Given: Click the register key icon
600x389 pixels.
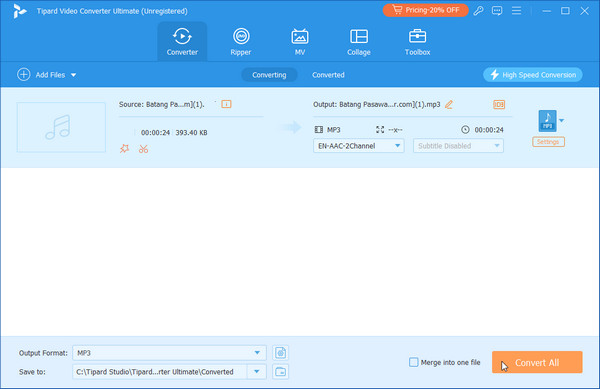Looking at the screenshot, I should pos(478,11).
